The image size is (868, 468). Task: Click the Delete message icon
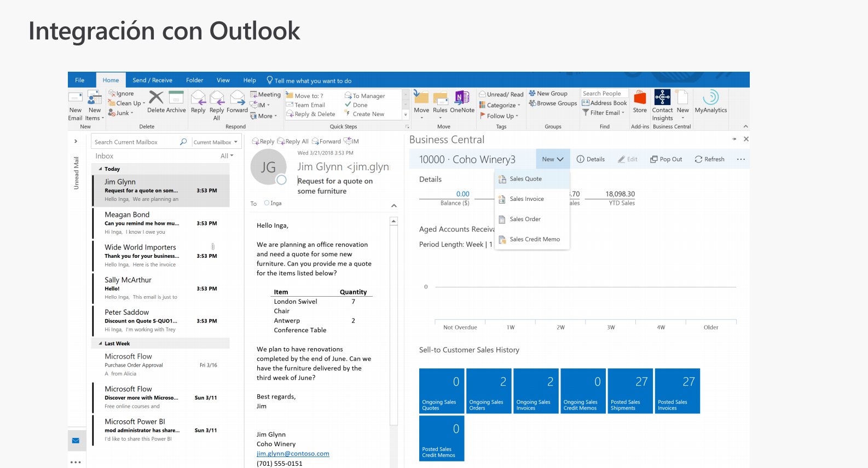156,102
